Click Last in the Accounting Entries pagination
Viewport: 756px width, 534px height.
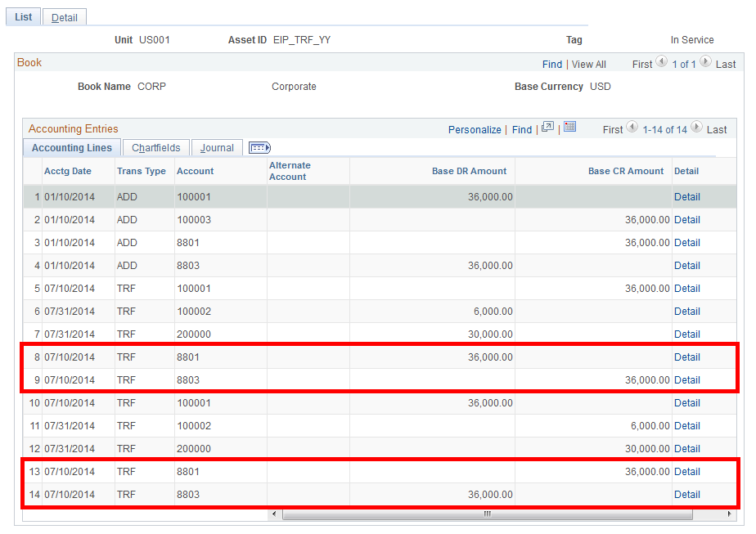tap(718, 128)
